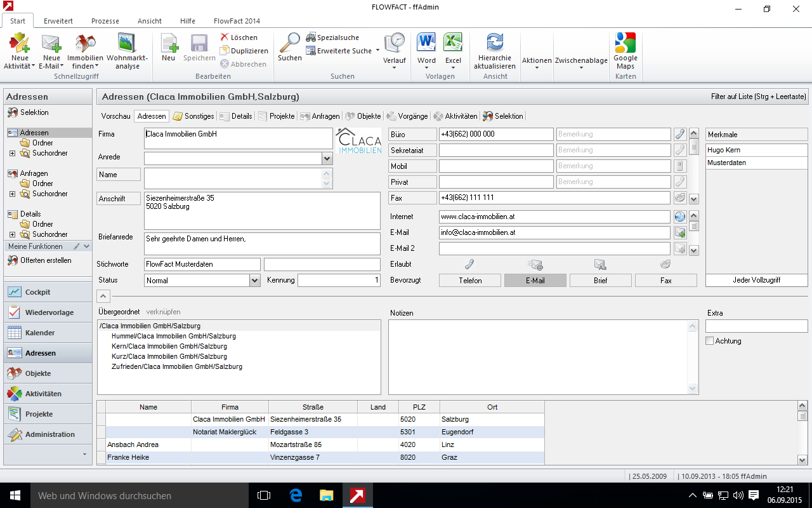The image size is (812, 508).
Task: Open File Explorer from the taskbar
Action: coord(326,495)
